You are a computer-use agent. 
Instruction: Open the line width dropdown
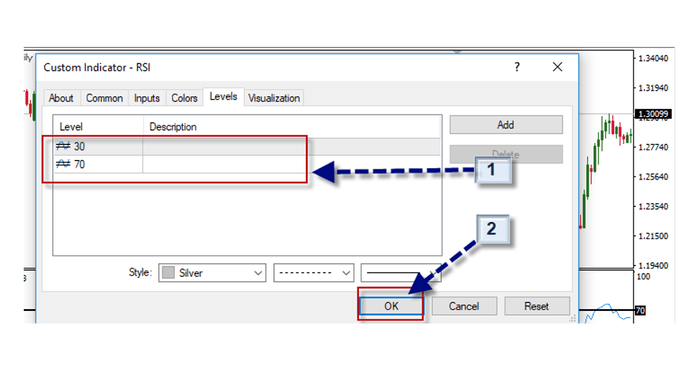401,273
